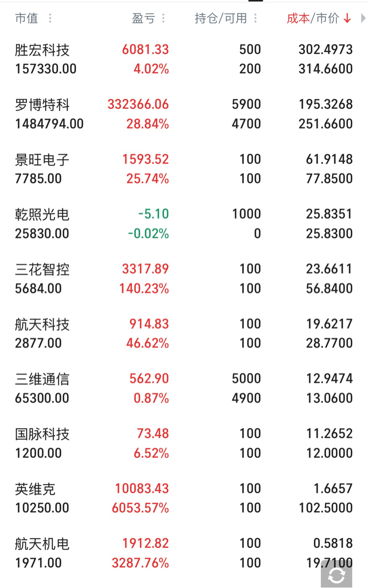
Task: Open the 英维克 position
Action: click(x=35, y=489)
